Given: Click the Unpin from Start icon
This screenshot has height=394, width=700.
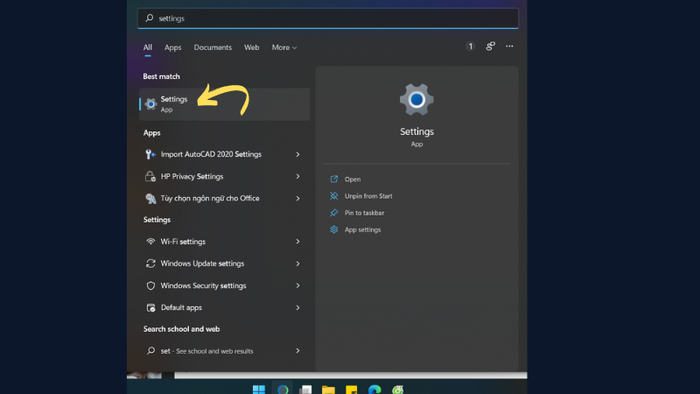Looking at the screenshot, I should tap(334, 196).
